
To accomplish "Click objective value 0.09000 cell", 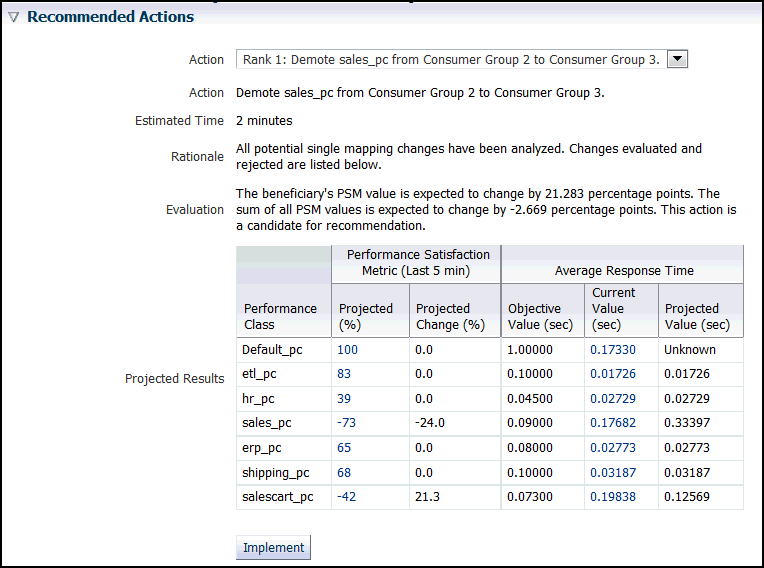I will (x=543, y=423).
